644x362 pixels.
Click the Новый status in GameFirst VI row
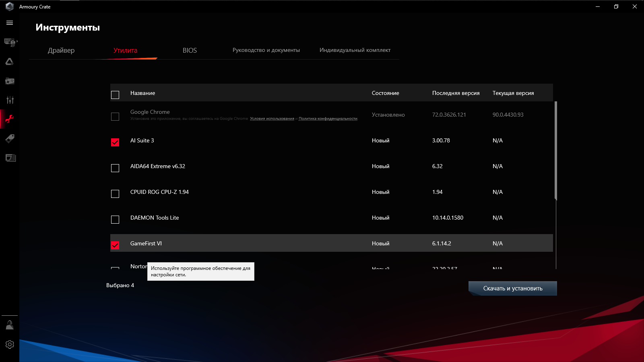381,243
